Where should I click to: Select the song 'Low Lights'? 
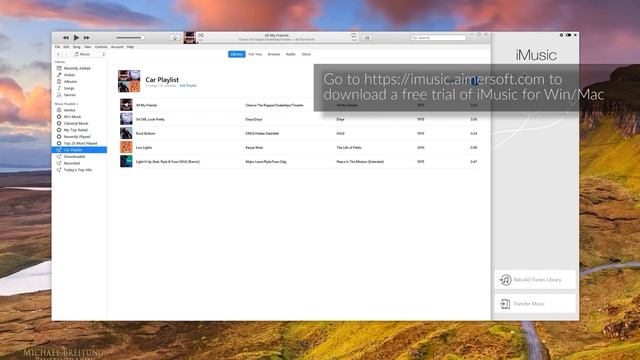[144, 148]
